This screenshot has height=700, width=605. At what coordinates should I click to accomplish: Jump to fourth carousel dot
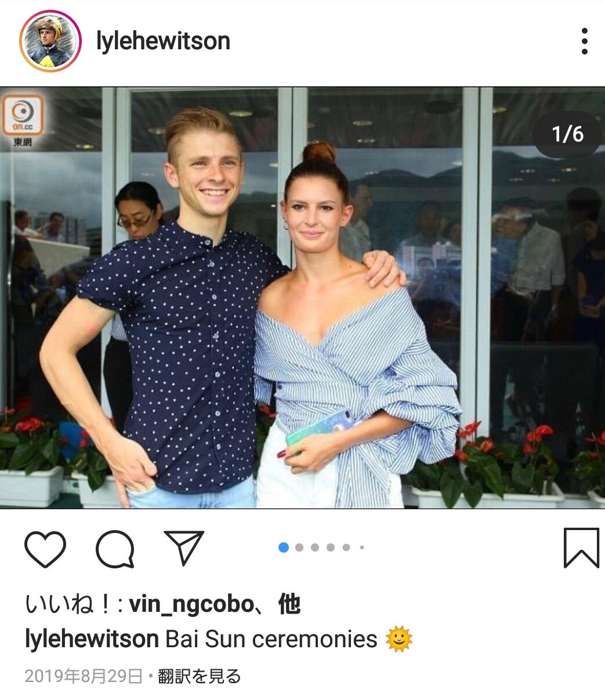point(331,547)
